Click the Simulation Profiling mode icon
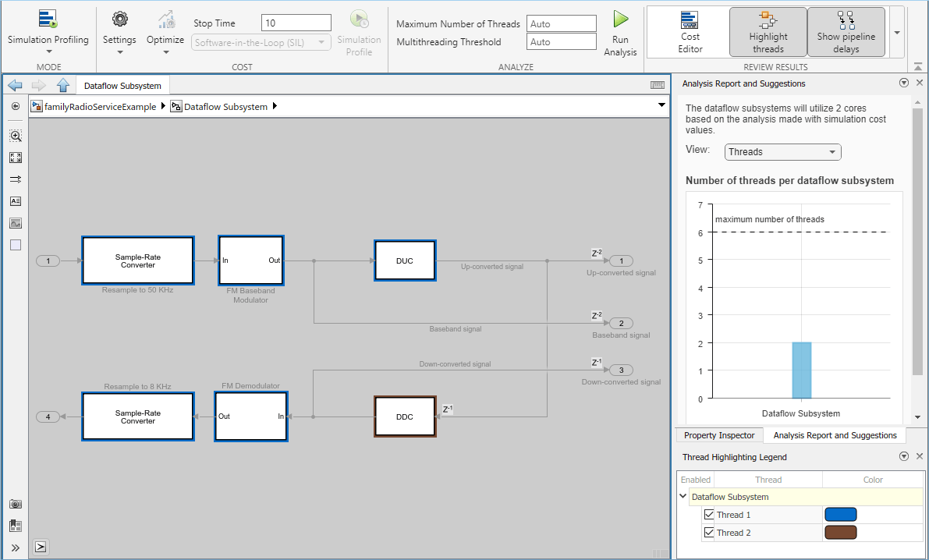 (x=48, y=19)
